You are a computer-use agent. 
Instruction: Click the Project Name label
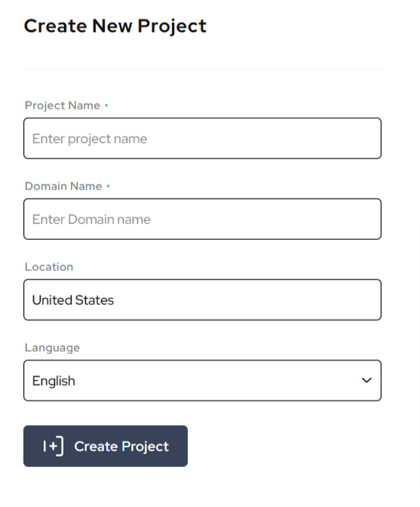coord(63,106)
